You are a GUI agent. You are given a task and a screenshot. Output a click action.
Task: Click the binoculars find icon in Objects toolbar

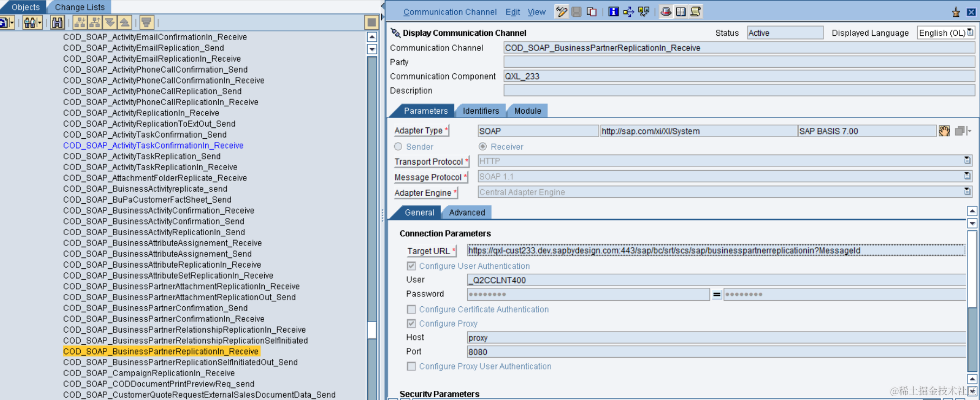(57, 22)
